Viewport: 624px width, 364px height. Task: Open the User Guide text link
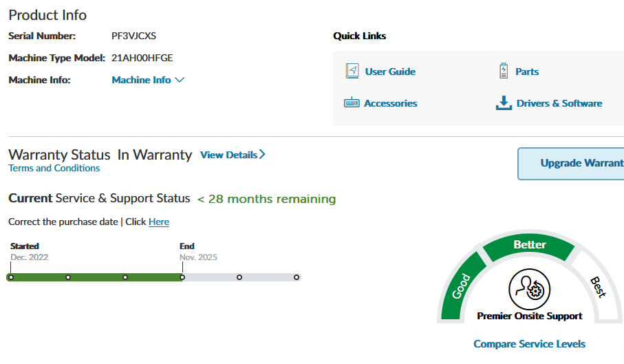click(x=390, y=72)
